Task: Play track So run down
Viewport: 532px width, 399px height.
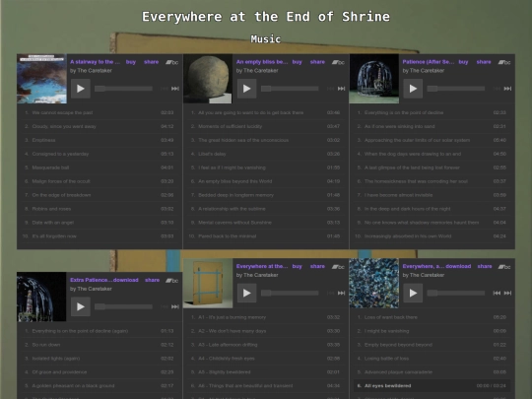Action: [x=100, y=345]
